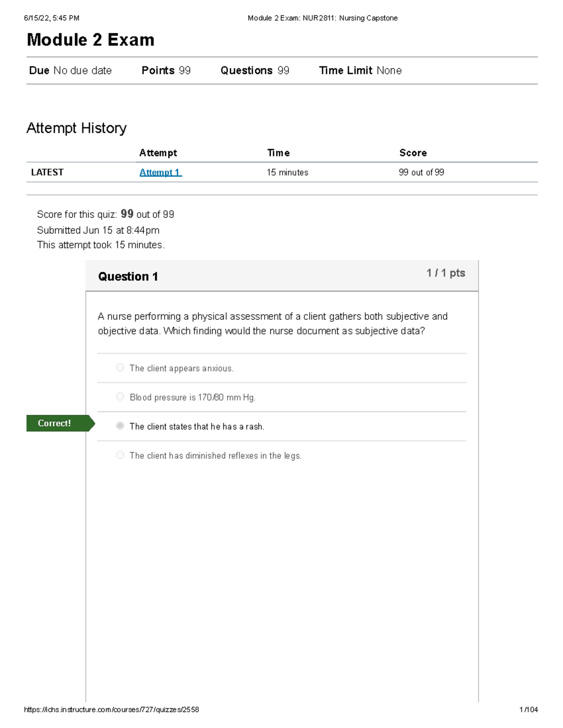Screen dimensions: 563x728
Task: Click the LATEST row label
Action: (x=47, y=172)
